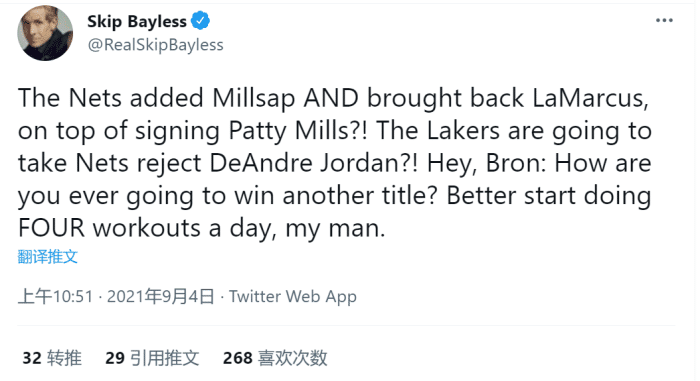This screenshot has width=700, height=381.
Task: Open the Twitter Web App source link
Action: coord(293,297)
